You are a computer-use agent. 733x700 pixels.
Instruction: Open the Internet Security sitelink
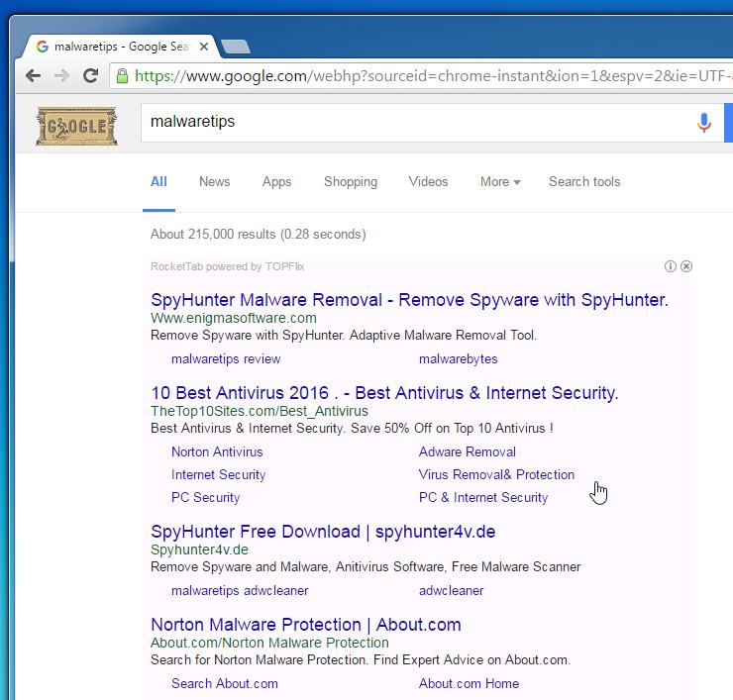click(218, 475)
